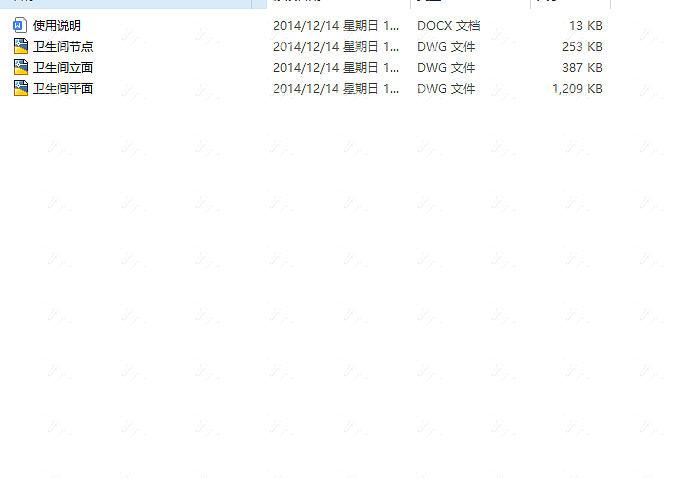Screen dimensions: 696x478
Task: Click the modified date of 使用说明
Action: (336, 26)
